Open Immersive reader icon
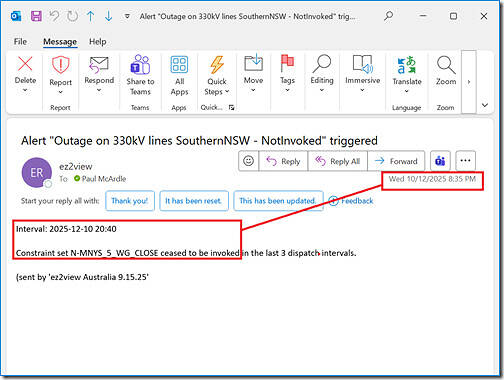504x380 pixels. (363, 64)
